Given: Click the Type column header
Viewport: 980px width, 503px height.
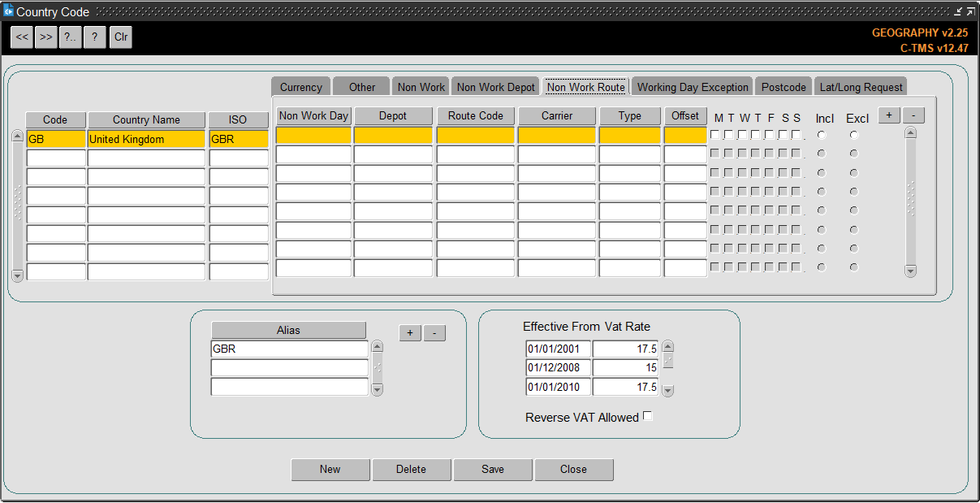Looking at the screenshot, I should click(x=630, y=116).
